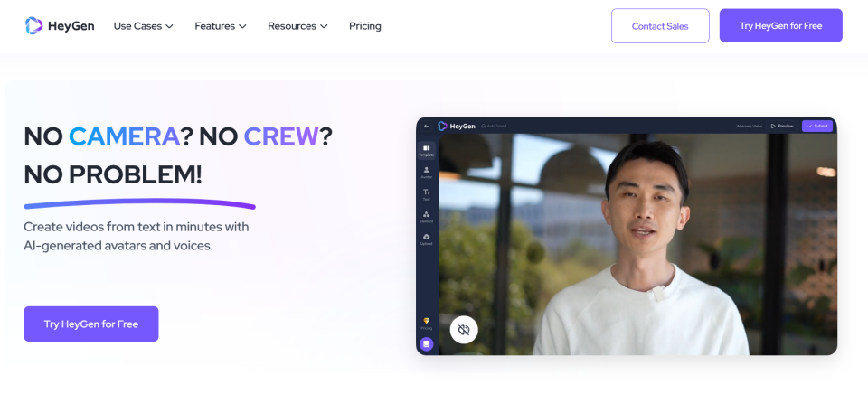Image resolution: width=868 pixels, height=394 pixels.
Task: Open the Pricing page in navigation
Action: (364, 26)
